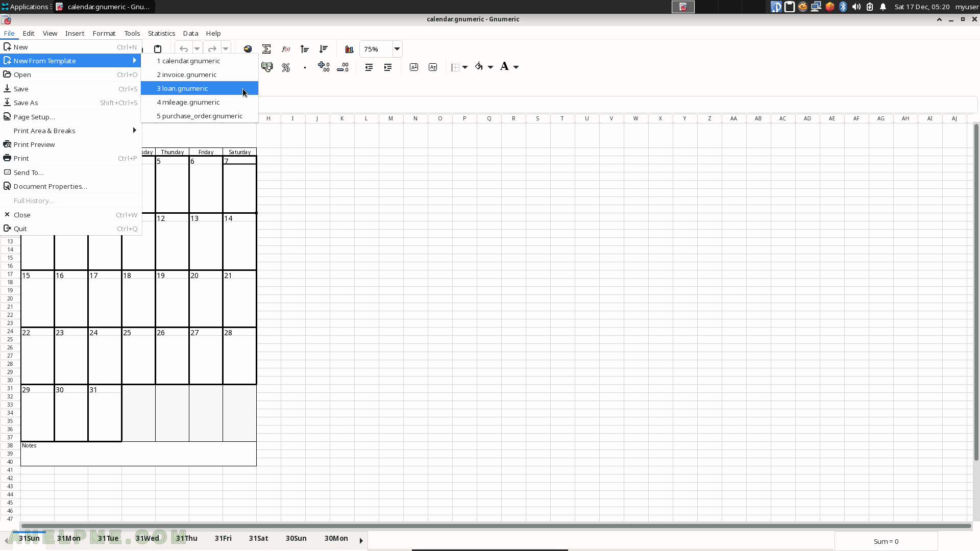Screen dimensions: 980x551
Task: Apply subscript formatting icon
Action: click(x=433, y=67)
